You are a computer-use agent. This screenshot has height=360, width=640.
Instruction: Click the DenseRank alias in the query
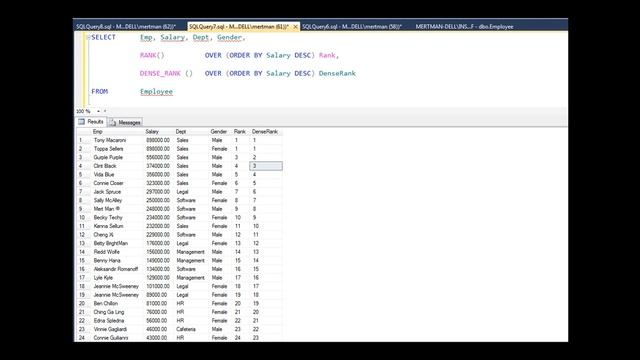pyautogui.click(x=337, y=73)
